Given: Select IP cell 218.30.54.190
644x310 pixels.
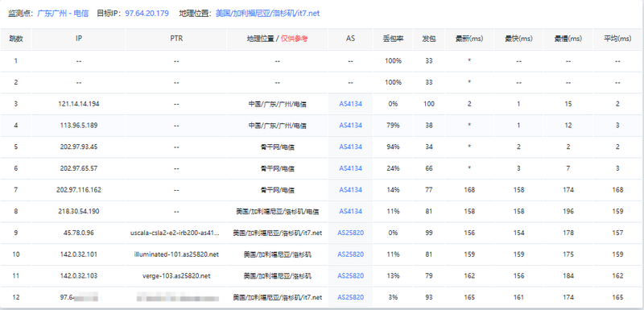Looking at the screenshot, I should pos(79,211).
